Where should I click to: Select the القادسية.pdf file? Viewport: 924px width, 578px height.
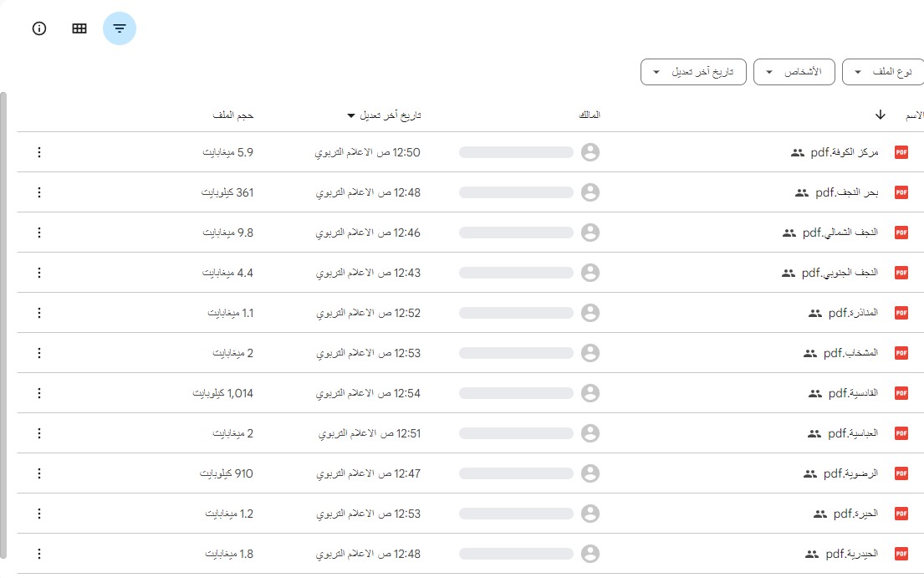tap(853, 393)
